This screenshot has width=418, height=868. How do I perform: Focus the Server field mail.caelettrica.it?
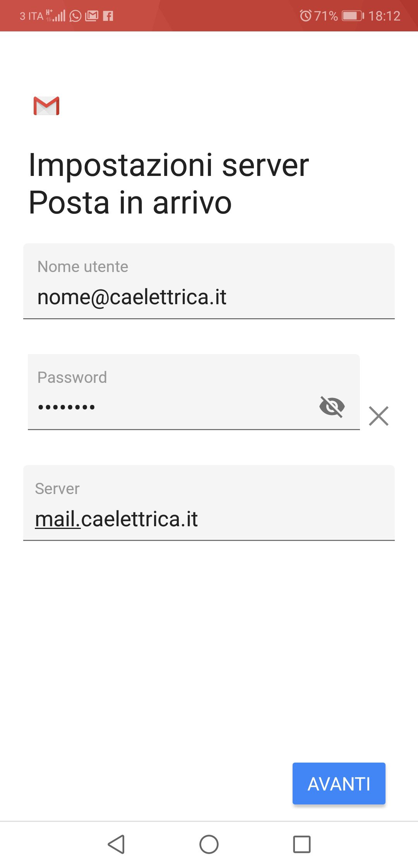pyautogui.click(x=209, y=503)
